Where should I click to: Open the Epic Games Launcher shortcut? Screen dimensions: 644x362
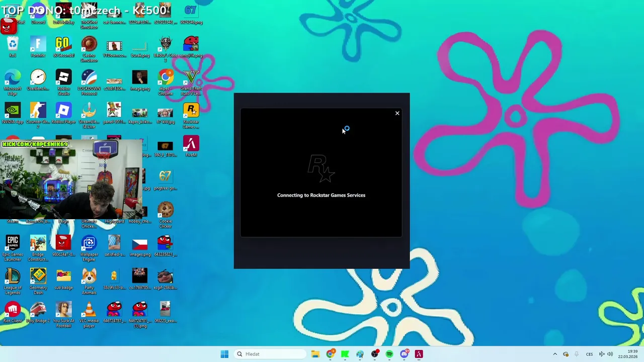(13, 248)
